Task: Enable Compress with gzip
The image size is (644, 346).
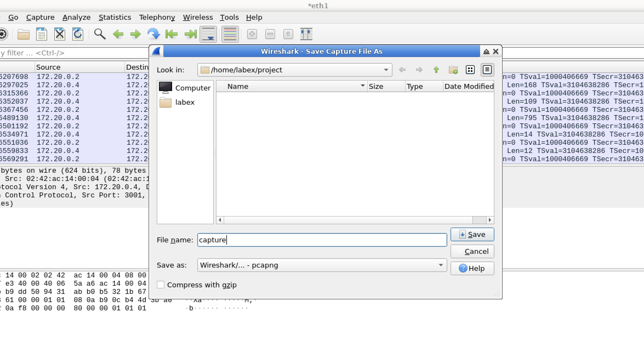Action: point(161,285)
